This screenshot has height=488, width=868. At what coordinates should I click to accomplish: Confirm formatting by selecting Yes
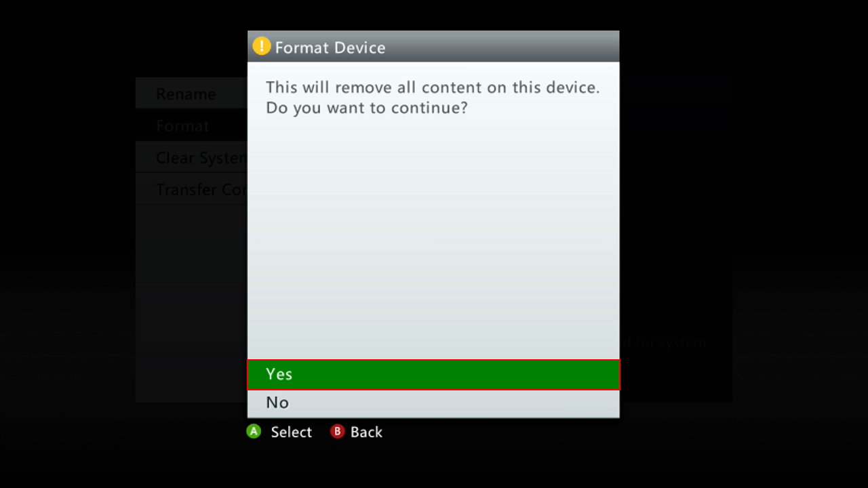[433, 374]
